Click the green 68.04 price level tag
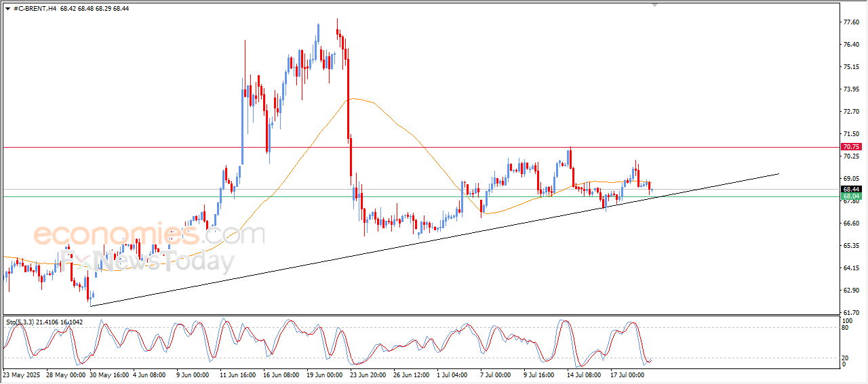Image resolution: width=868 pixels, height=384 pixels. (x=850, y=197)
